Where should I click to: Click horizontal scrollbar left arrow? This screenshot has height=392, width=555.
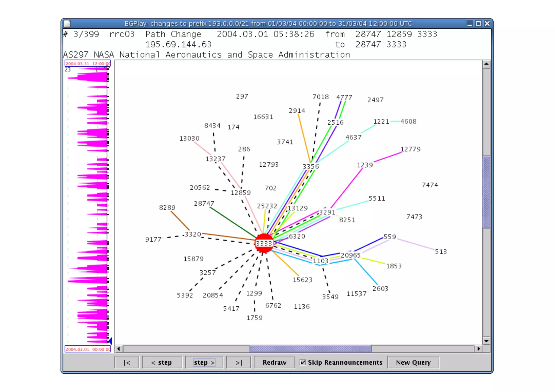tap(119, 349)
